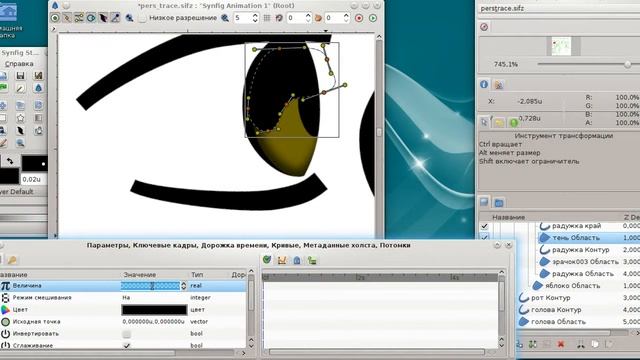Select the gradient tool in toolbox
Viewport: 640px width, 360px height.
click(38, 118)
